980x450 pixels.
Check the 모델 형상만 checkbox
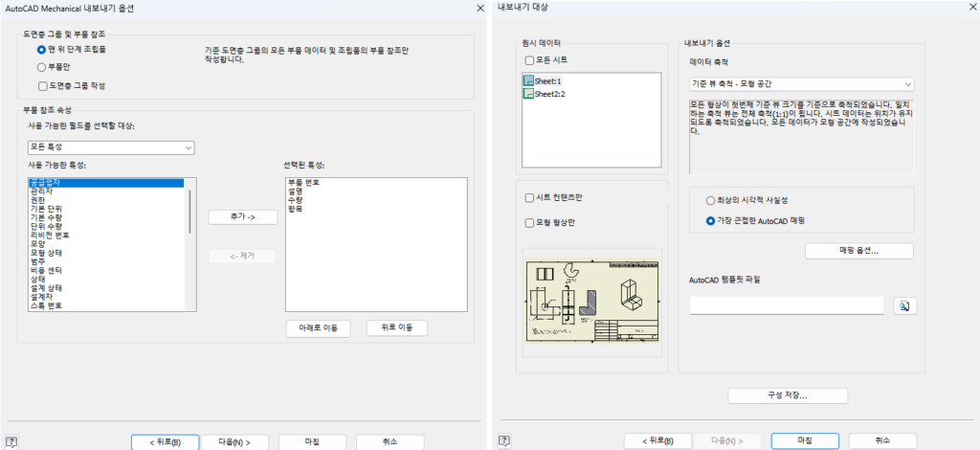click(x=529, y=222)
